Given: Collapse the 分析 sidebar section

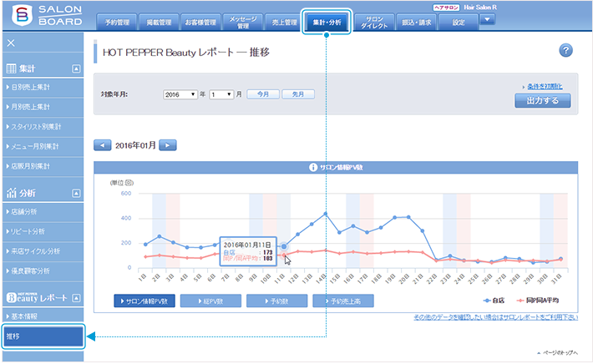Looking at the screenshot, I should point(76,193).
